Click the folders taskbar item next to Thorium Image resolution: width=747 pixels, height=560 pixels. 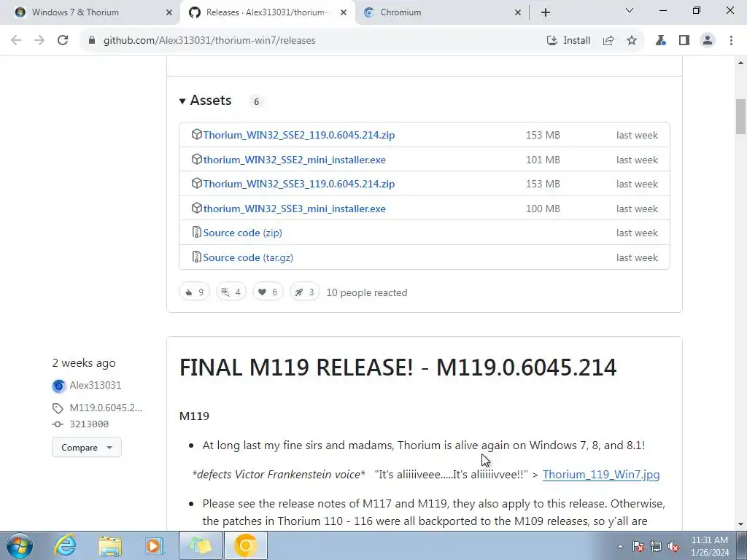click(201, 545)
